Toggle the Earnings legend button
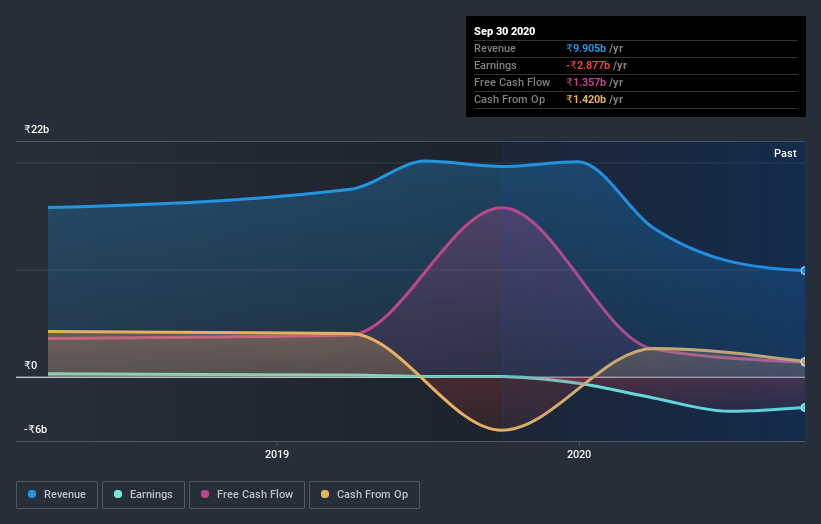The height and width of the screenshot is (524, 821). (x=143, y=495)
